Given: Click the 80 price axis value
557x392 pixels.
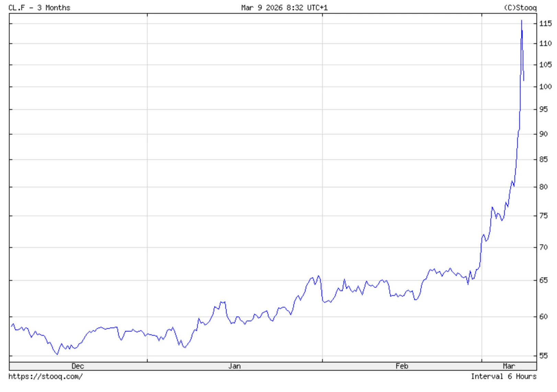Looking at the screenshot, I should 543,187.
